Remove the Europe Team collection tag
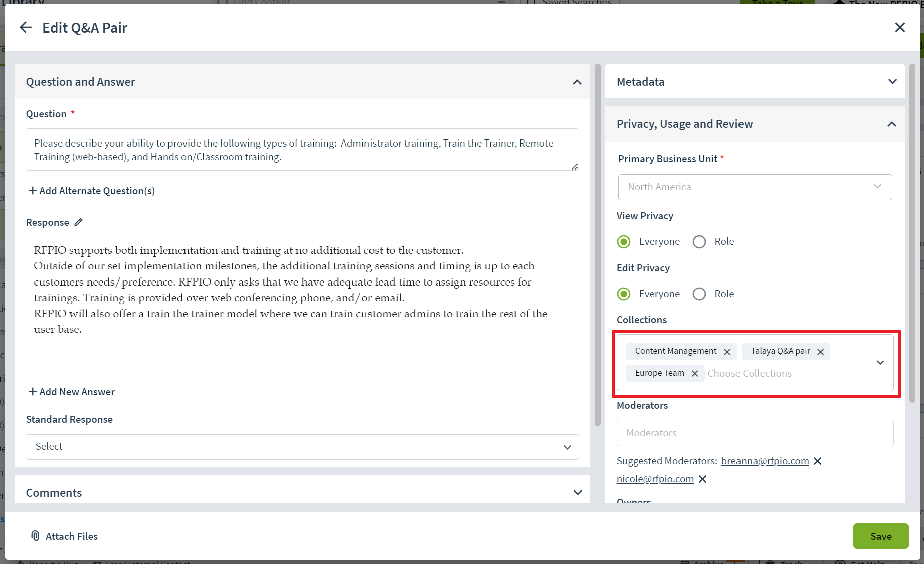The image size is (924, 564). coord(695,373)
